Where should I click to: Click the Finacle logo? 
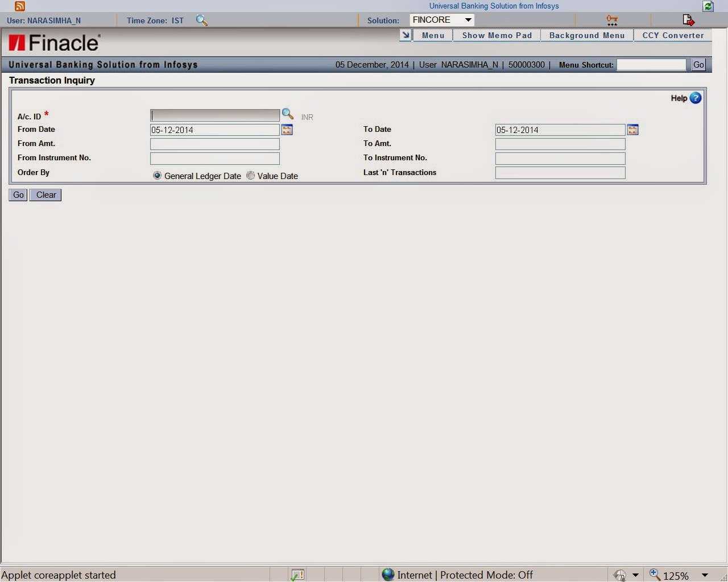click(55, 43)
